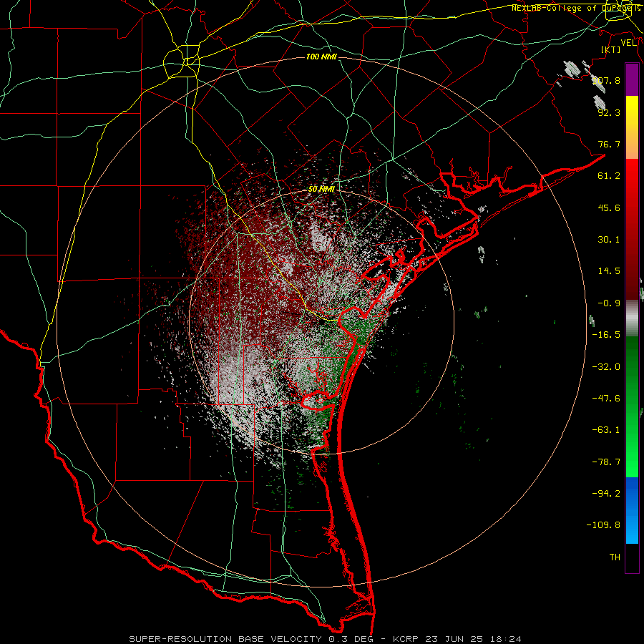Click the 'TH' label on the legend

point(615,557)
